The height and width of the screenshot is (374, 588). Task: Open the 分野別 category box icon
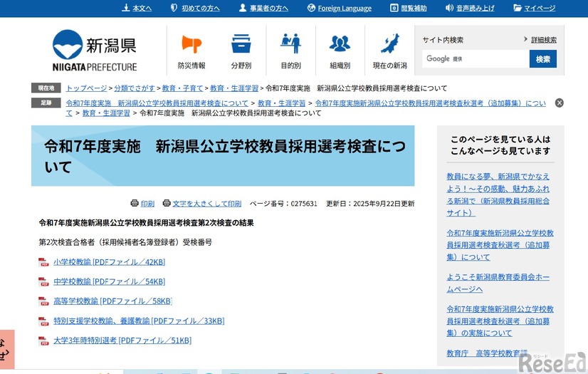click(x=241, y=44)
